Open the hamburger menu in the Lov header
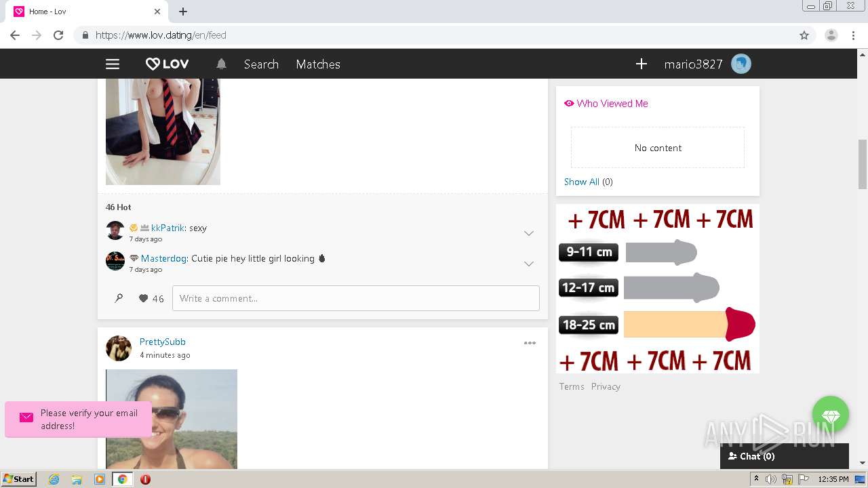Viewport: 868px width, 488px height. click(113, 64)
